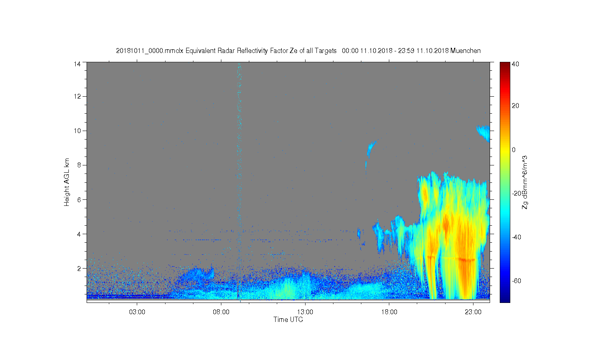The image size is (607, 364).
Task: Click the '03:00' time axis label
Action: pyautogui.click(x=137, y=312)
